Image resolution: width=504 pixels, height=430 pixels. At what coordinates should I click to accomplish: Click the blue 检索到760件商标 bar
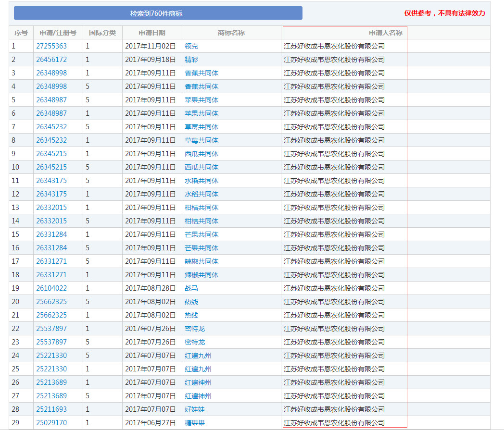click(158, 13)
